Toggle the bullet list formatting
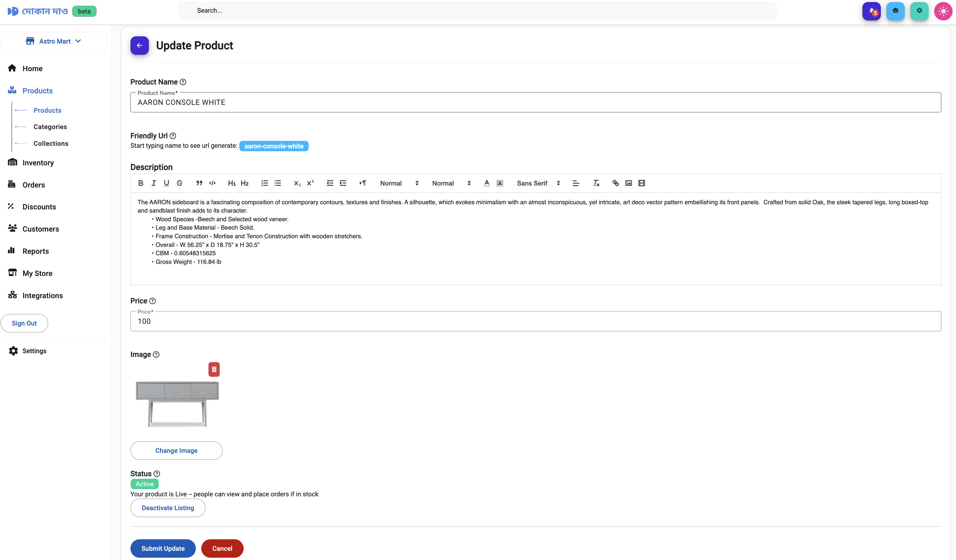956x560 pixels. (x=278, y=183)
